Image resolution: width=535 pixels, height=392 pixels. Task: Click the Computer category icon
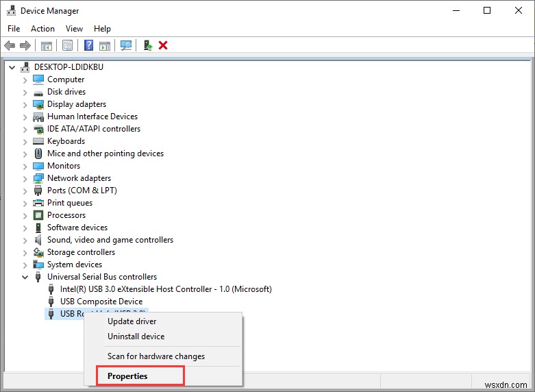38,79
